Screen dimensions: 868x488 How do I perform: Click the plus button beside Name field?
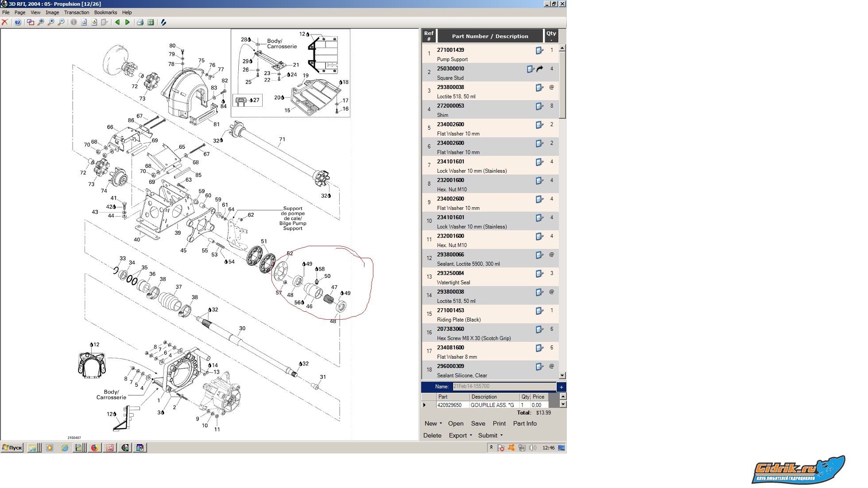click(x=561, y=387)
